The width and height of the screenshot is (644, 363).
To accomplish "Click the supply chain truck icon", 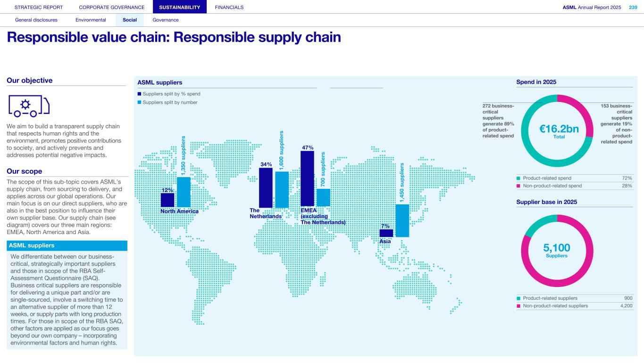I will (x=29, y=106).
